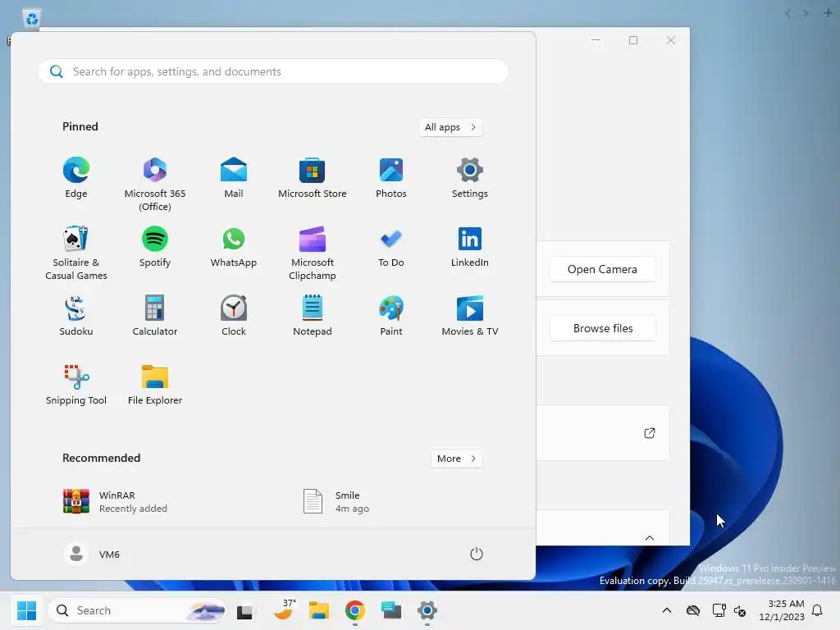Launch the Sudoku game

(x=76, y=316)
